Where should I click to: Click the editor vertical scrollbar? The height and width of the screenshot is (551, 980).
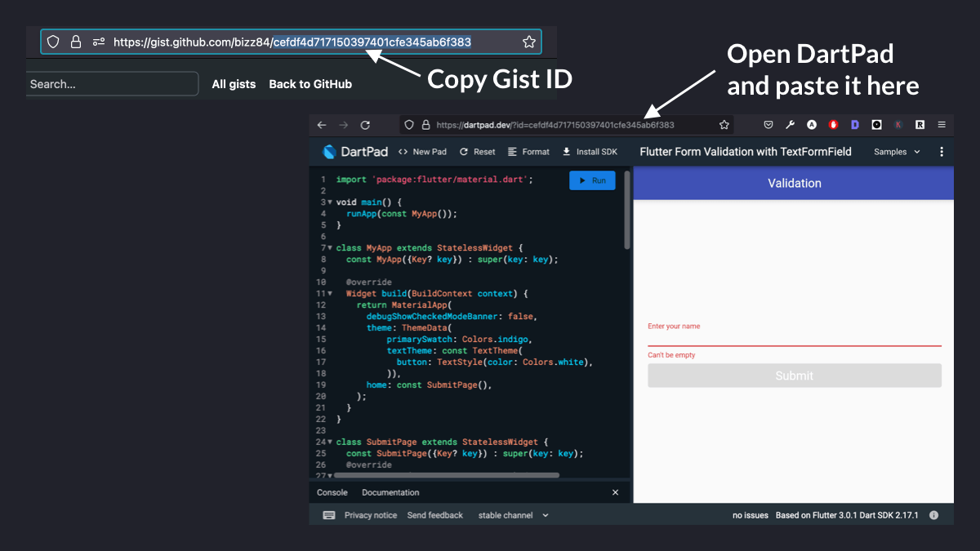[627, 210]
